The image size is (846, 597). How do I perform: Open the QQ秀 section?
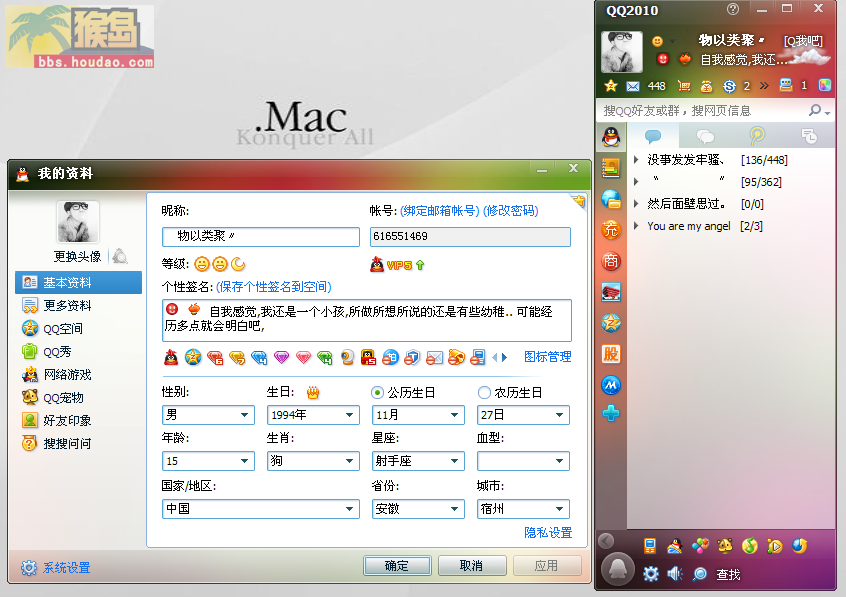pyautogui.click(x=46, y=351)
